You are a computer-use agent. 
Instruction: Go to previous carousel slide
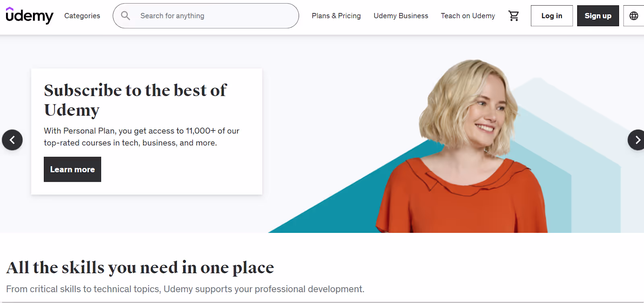12,140
